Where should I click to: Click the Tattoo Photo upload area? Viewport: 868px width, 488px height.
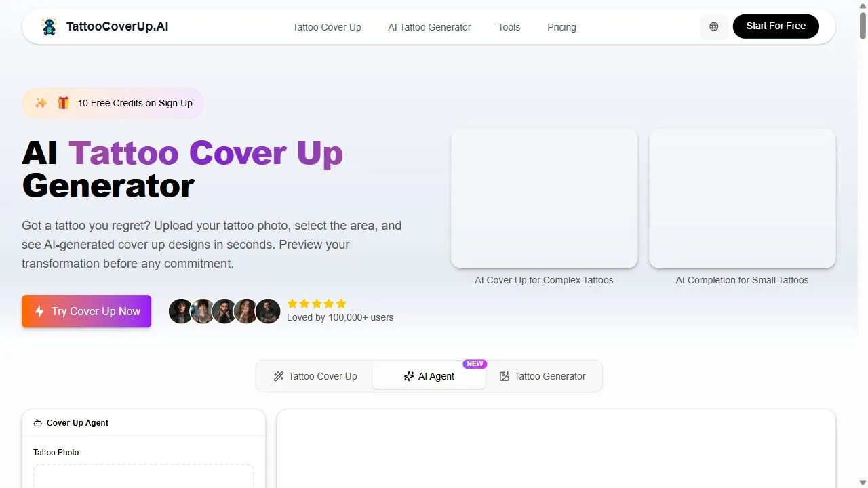pos(144,476)
